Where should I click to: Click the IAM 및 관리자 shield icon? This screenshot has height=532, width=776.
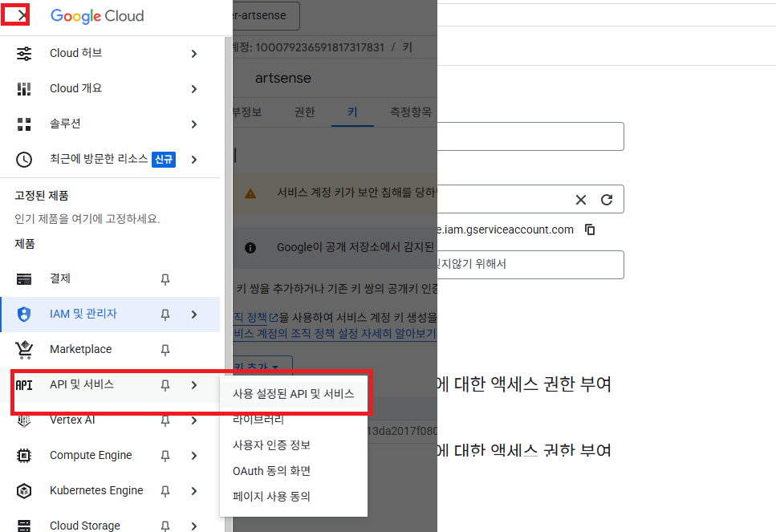coord(24,315)
